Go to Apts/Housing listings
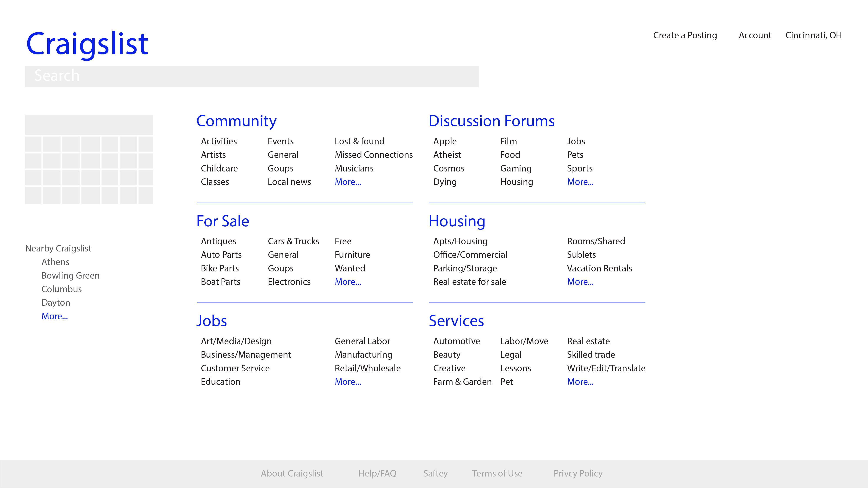868x488 pixels. (x=460, y=241)
